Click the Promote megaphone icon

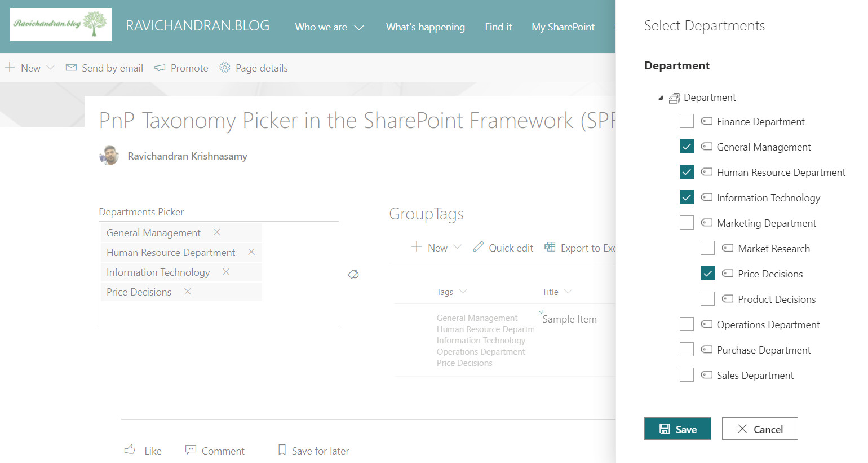point(160,68)
